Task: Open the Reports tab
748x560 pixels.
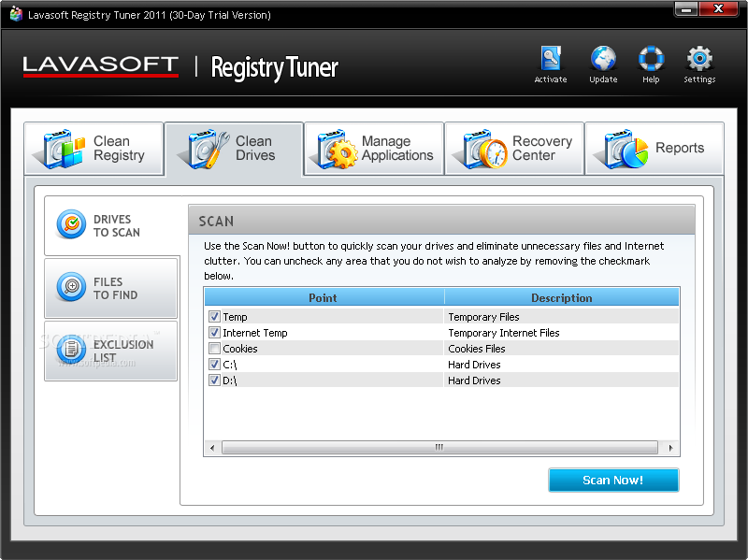Action: (x=654, y=149)
